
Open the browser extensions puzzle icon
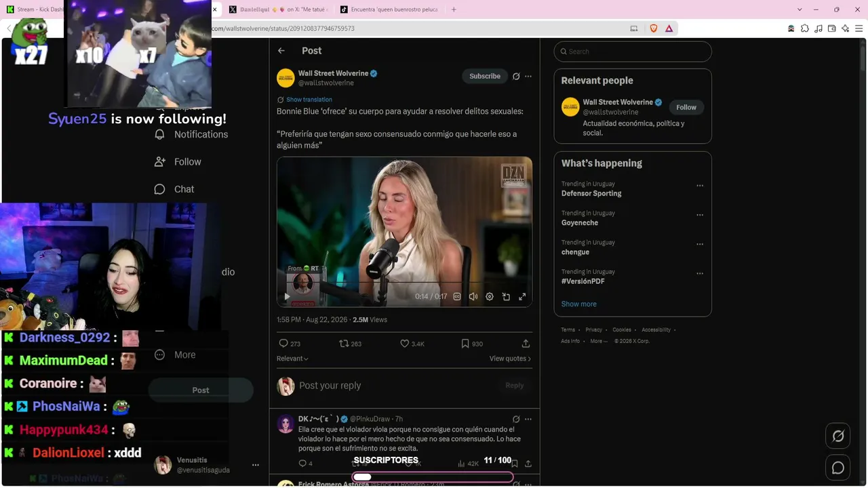[x=805, y=28]
